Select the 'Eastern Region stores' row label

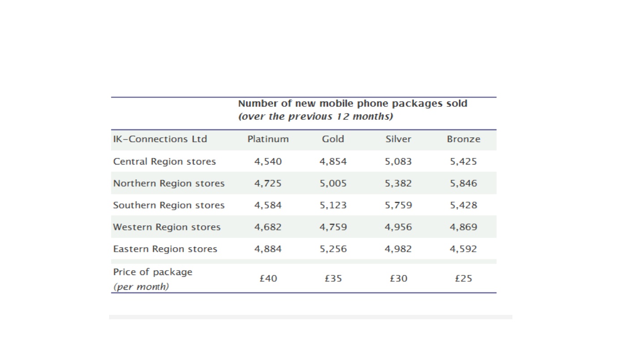tap(165, 249)
